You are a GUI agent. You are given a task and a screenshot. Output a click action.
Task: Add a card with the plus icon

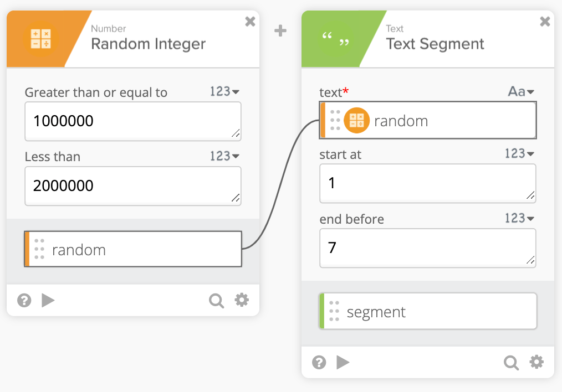pyautogui.click(x=280, y=31)
